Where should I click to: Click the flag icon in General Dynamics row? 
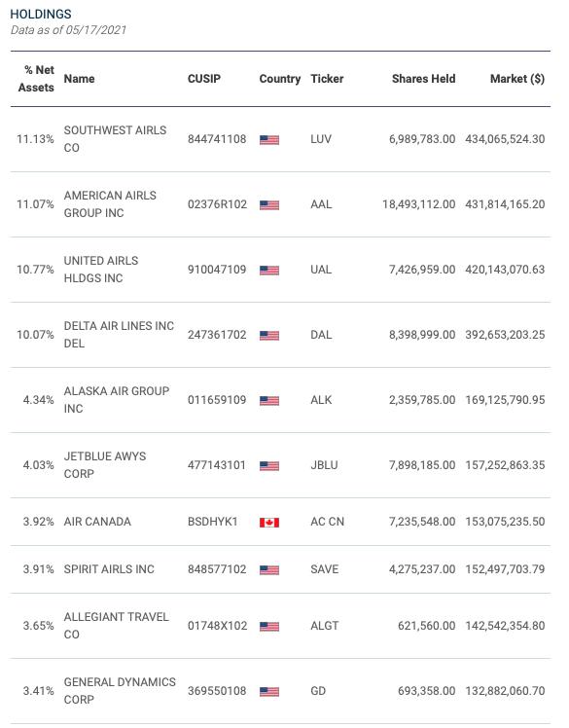[269, 692]
